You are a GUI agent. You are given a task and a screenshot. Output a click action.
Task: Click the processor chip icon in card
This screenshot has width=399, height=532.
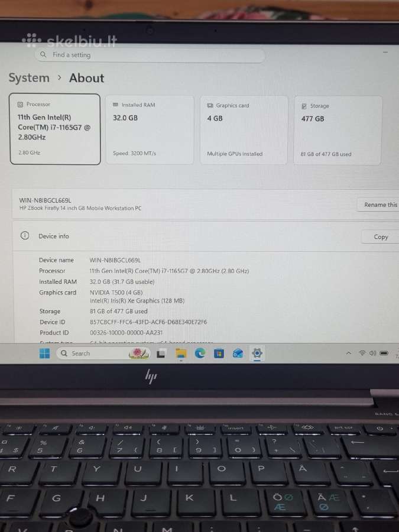pyautogui.click(x=20, y=105)
